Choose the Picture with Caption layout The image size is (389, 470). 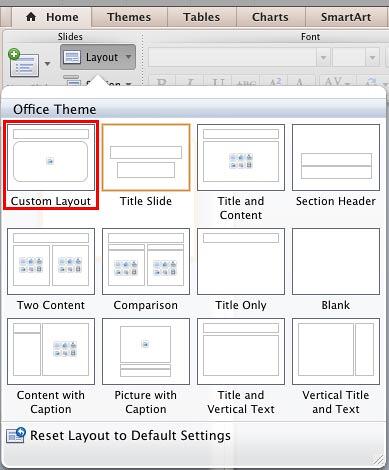(x=146, y=351)
